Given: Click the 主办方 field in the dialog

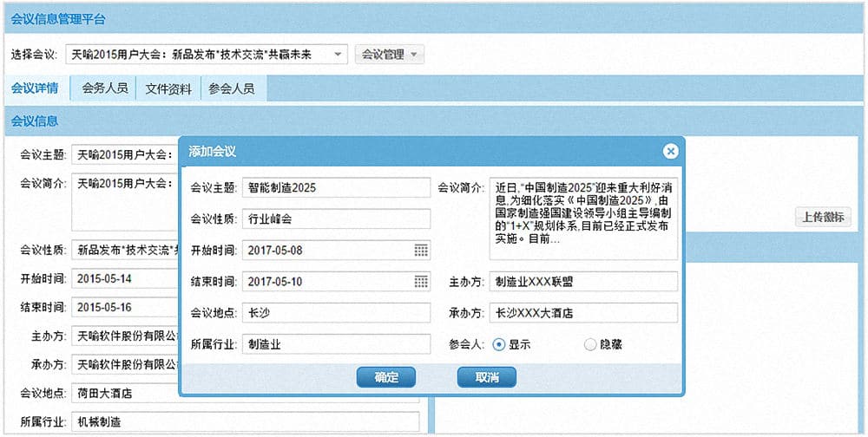Looking at the screenshot, I should point(582,282).
